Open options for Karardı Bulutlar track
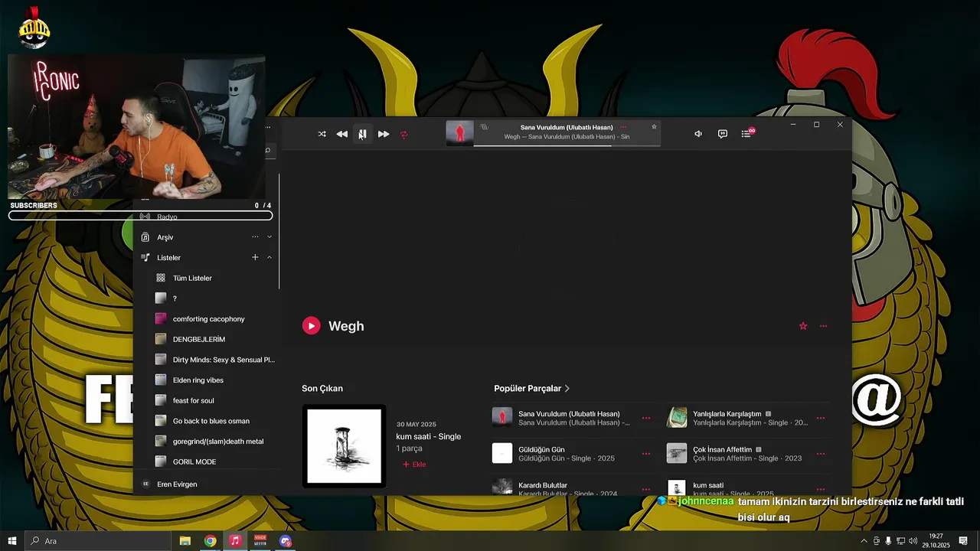 click(x=646, y=489)
